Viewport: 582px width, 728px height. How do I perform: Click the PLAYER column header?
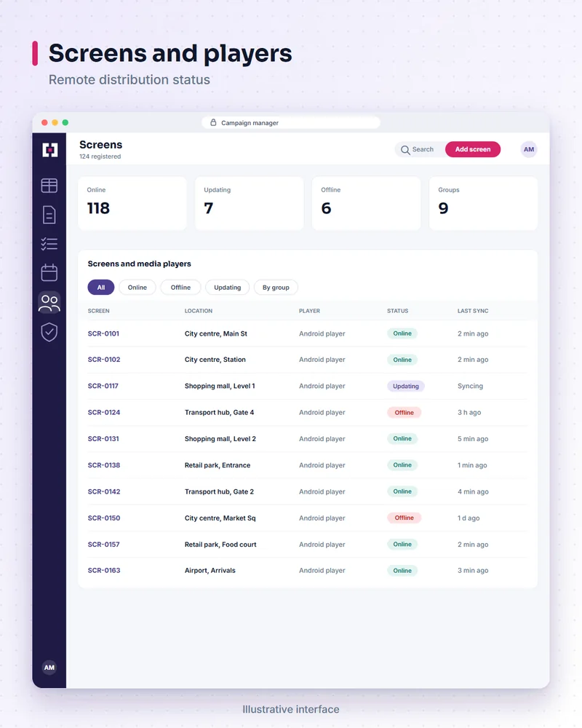click(310, 311)
